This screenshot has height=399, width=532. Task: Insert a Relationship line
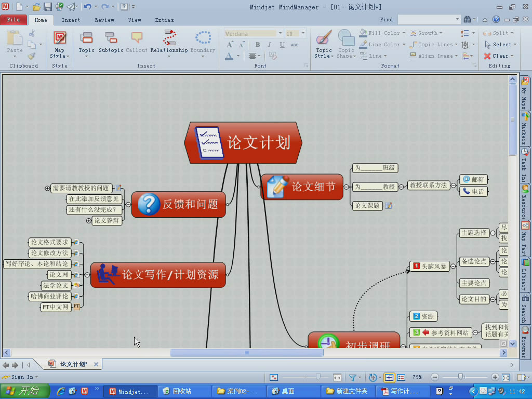169,44
